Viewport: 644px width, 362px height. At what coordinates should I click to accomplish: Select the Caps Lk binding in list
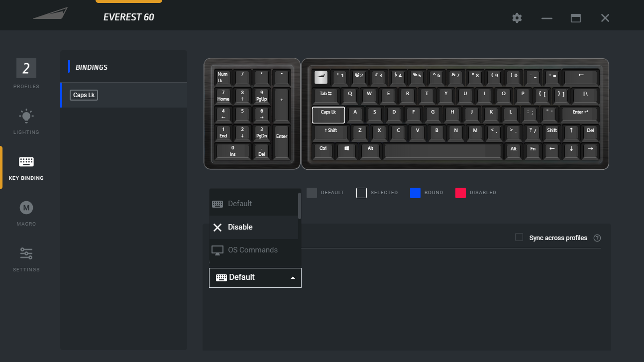coord(124,95)
